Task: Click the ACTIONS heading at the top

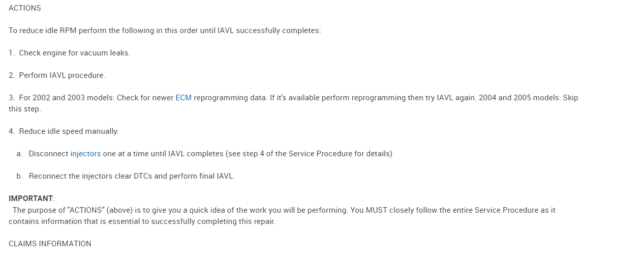Action: click(25, 8)
